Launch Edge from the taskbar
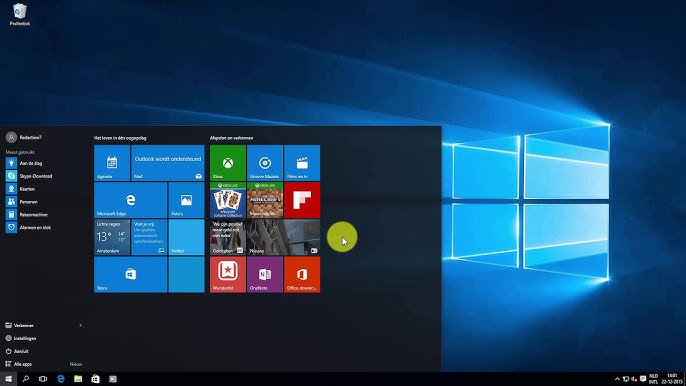The height and width of the screenshot is (386, 686). [60, 379]
